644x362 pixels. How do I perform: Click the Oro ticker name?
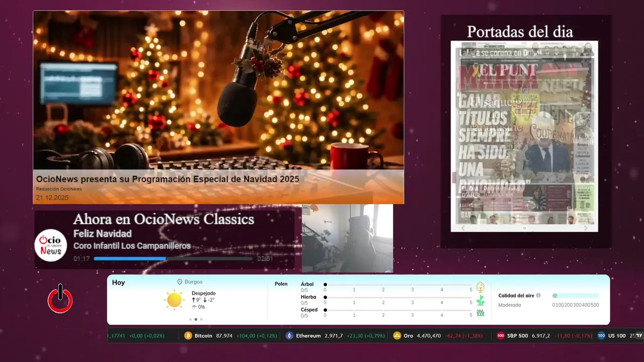(x=408, y=336)
